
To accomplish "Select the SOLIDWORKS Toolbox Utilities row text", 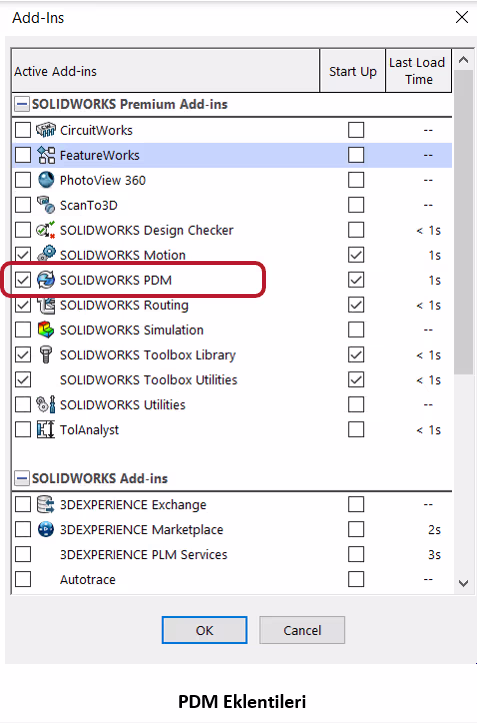I will 149,379.
